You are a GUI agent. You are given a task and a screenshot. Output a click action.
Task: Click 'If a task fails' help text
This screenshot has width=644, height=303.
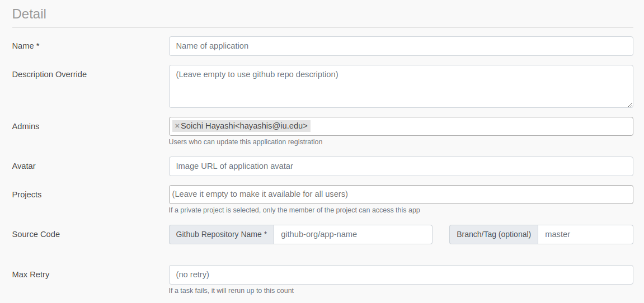tap(231, 291)
